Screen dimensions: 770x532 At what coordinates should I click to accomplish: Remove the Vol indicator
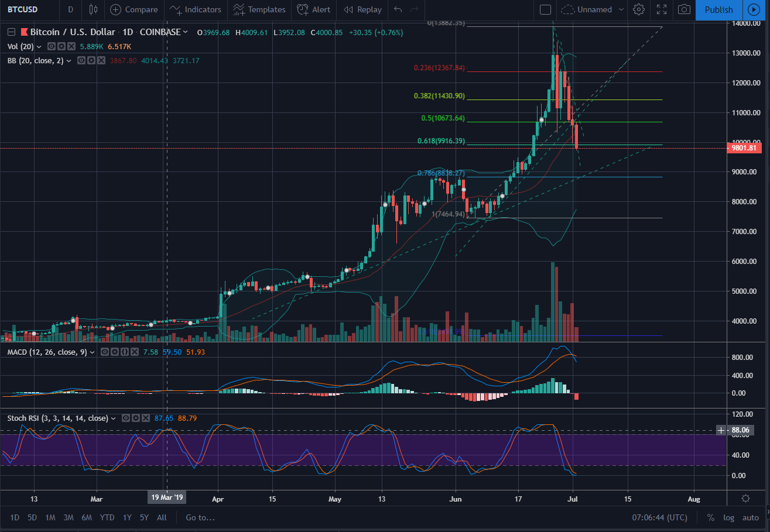click(71, 46)
